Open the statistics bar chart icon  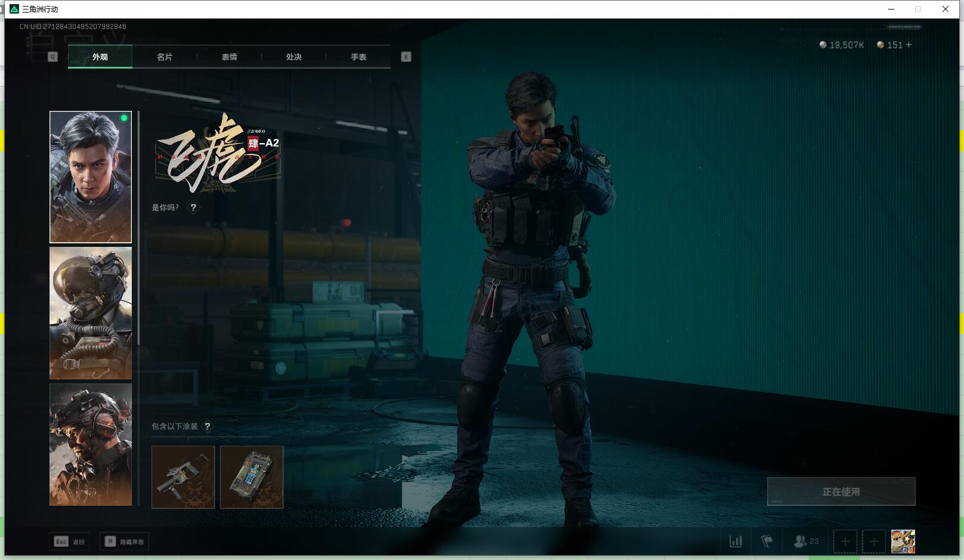[736, 542]
